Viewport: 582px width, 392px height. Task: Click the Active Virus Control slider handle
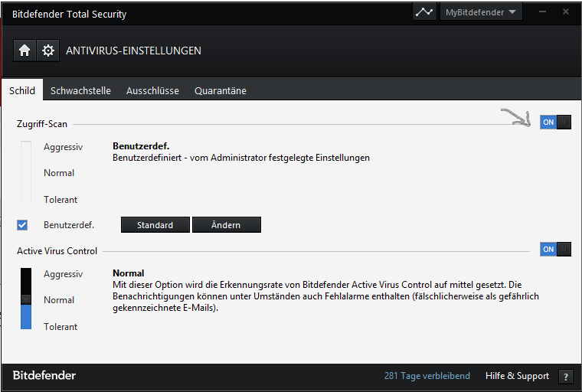[x=26, y=299]
